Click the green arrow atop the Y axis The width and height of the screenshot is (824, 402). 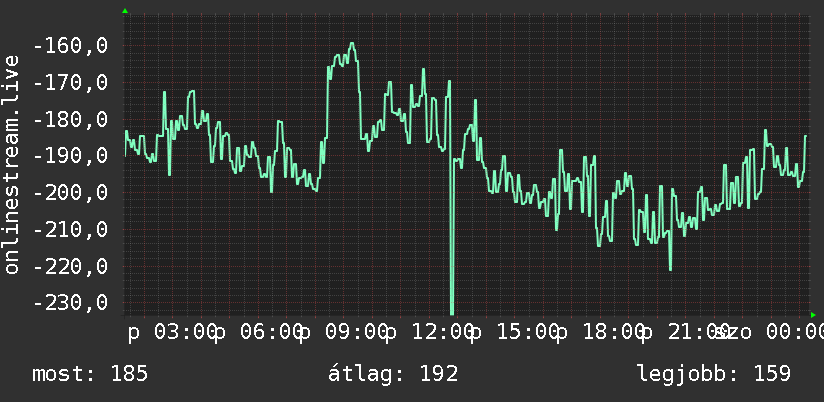point(125,11)
